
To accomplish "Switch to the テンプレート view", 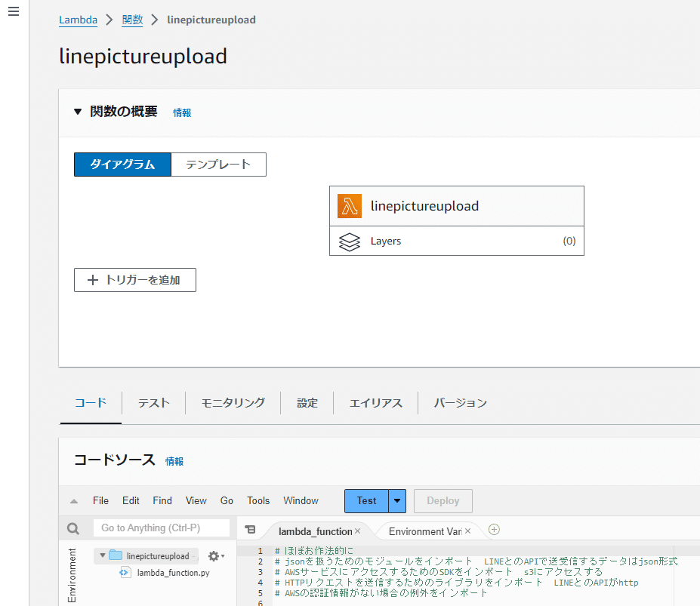I will pos(218,165).
